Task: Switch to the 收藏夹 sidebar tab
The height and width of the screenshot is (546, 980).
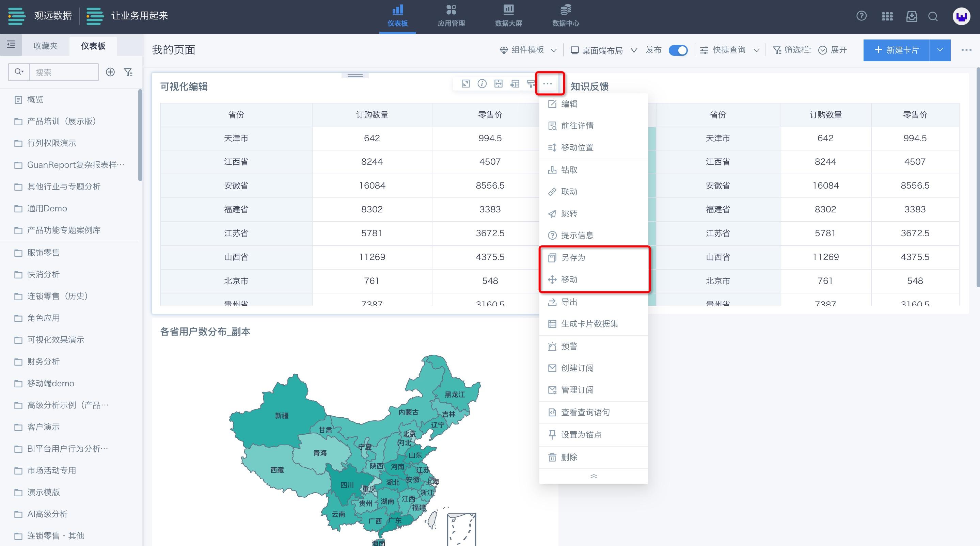Action: point(46,46)
